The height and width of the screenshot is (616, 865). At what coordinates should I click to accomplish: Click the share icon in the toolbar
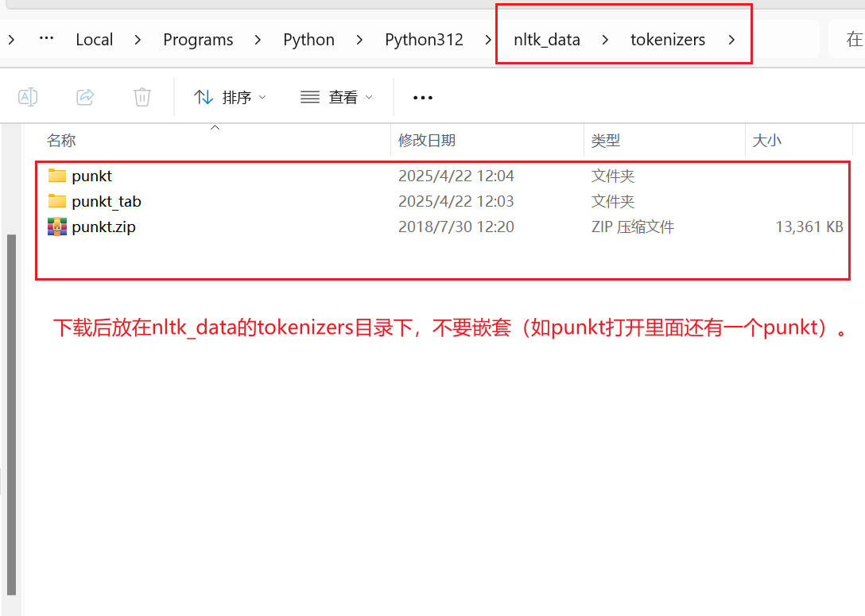tap(85, 95)
